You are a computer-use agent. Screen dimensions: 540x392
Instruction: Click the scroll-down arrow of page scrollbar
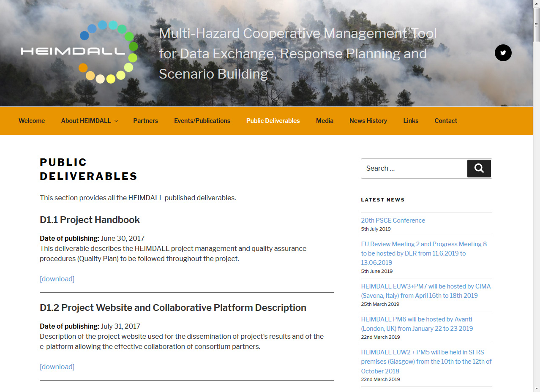point(536,388)
